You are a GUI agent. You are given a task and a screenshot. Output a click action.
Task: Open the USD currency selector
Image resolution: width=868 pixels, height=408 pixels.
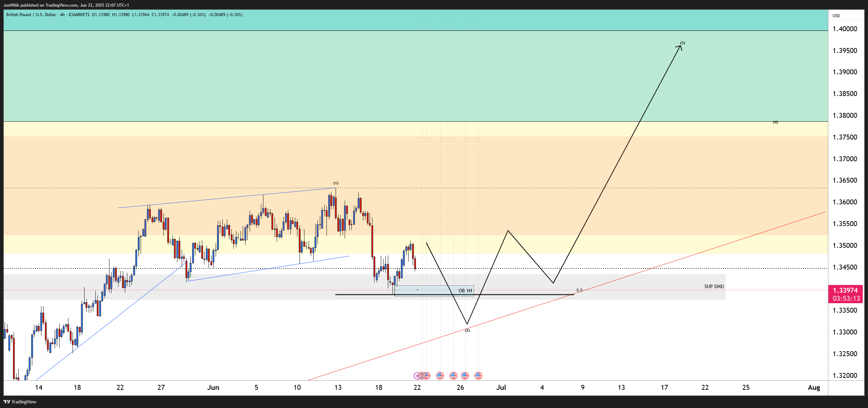[x=846, y=15]
